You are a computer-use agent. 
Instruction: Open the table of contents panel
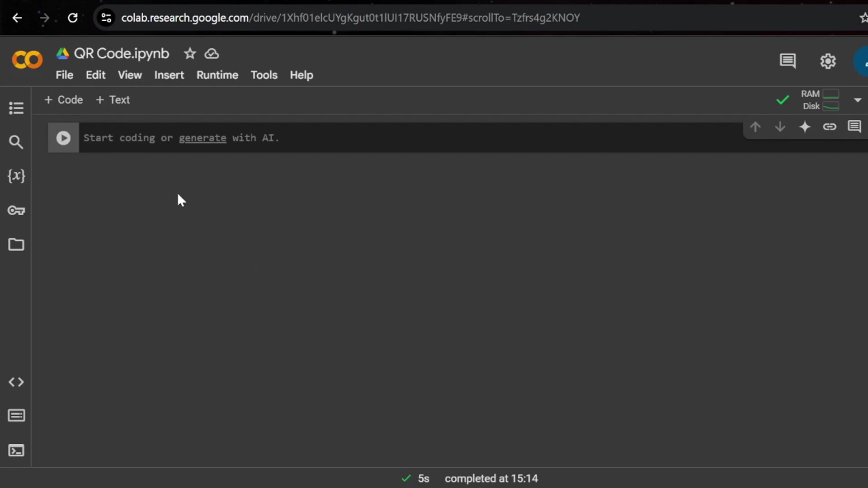[x=16, y=108]
